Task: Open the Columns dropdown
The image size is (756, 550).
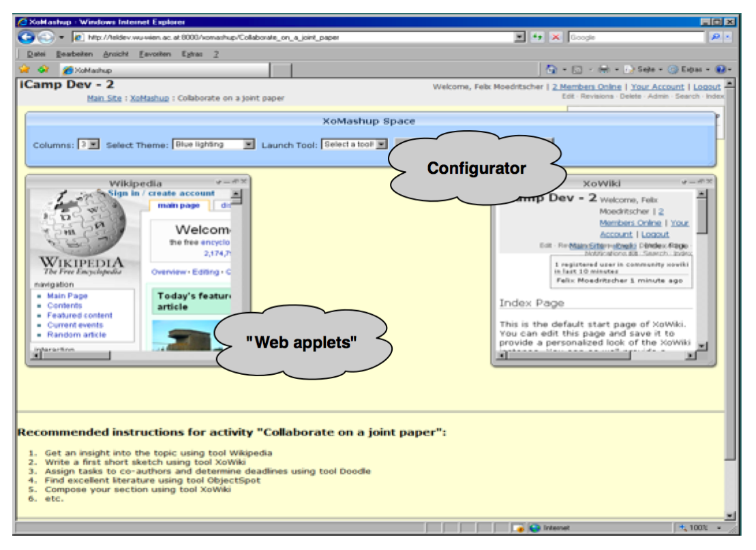Action: 89,144
